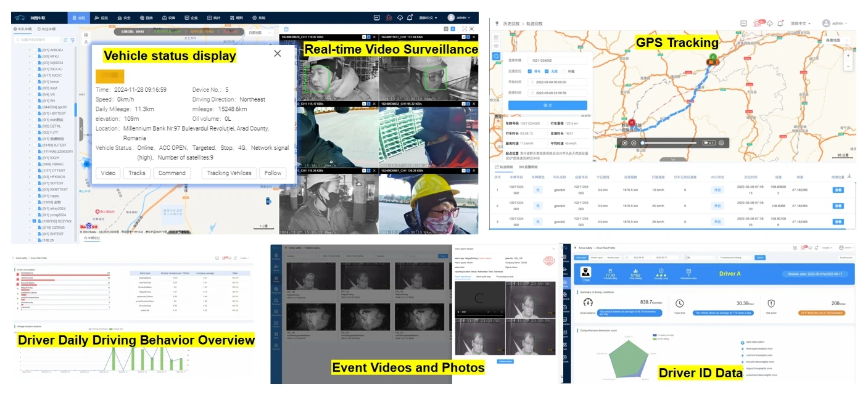The height and width of the screenshot is (405, 868).
Task: Refresh the vehicle list in the sidebar
Action: click(66, 40)
